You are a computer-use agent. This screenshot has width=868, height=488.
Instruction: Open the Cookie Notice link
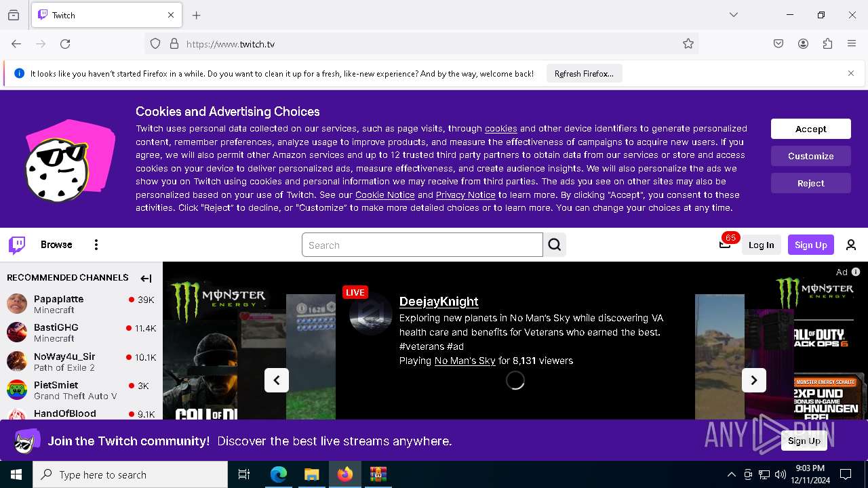pos(385,195)
